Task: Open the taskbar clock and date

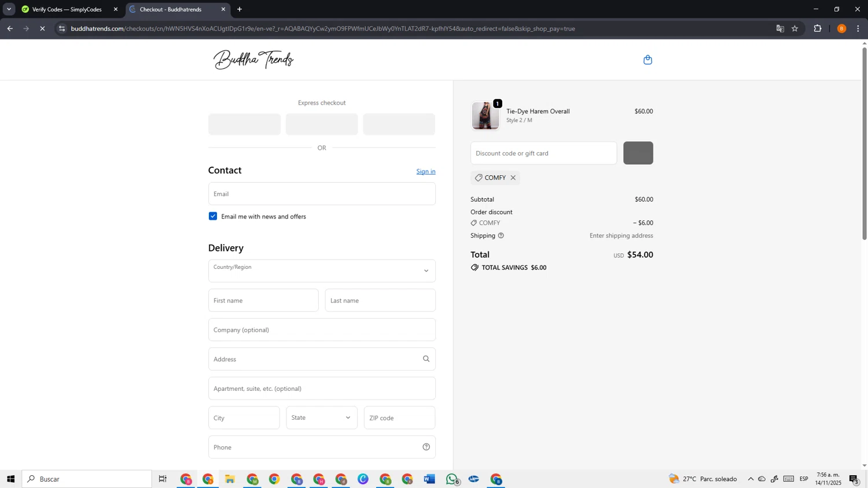Action: click(828, 479)
